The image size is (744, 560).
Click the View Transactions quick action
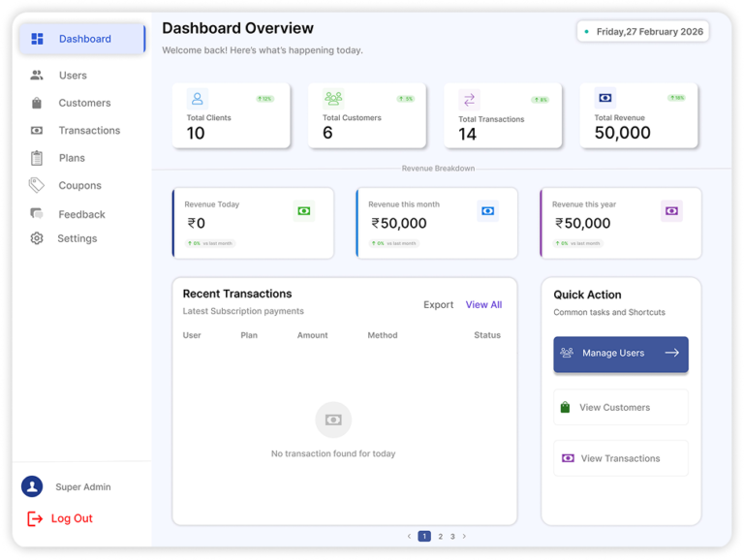tap(621, 458)
